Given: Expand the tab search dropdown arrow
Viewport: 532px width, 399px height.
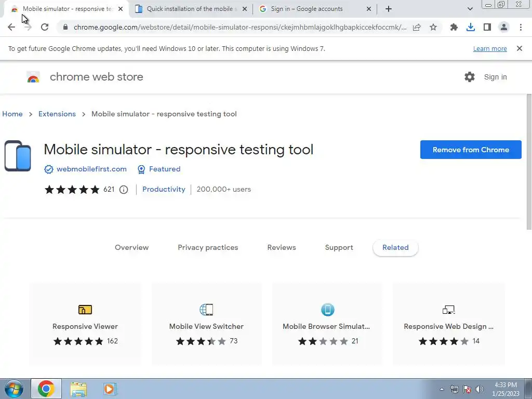Looking at the screenshot, I should 470,9.
